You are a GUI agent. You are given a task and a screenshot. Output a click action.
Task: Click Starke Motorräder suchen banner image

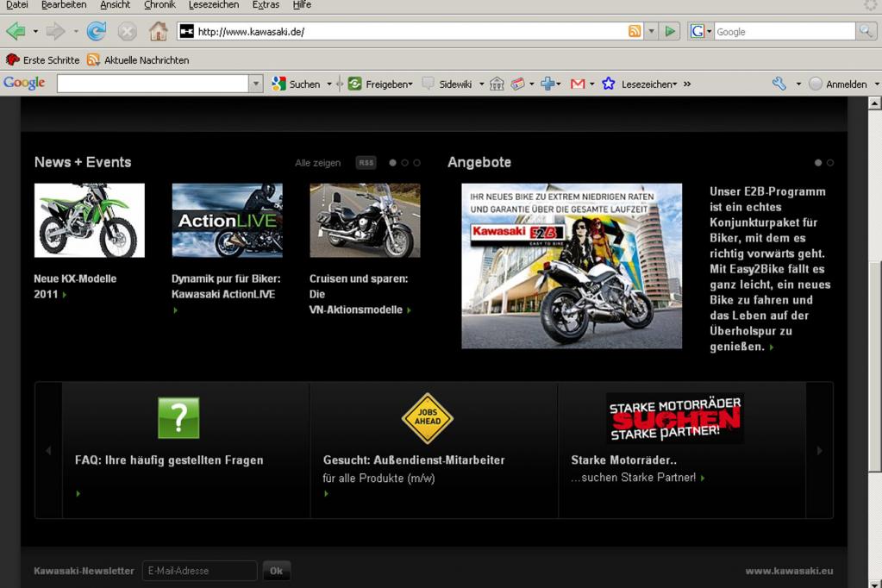click(675, 418)
